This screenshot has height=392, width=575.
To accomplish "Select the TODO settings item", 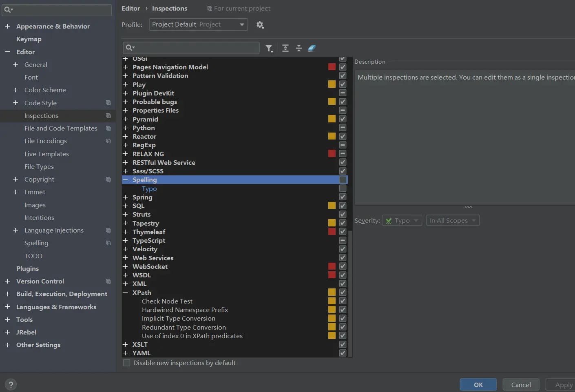I will [x=33, y=256].
